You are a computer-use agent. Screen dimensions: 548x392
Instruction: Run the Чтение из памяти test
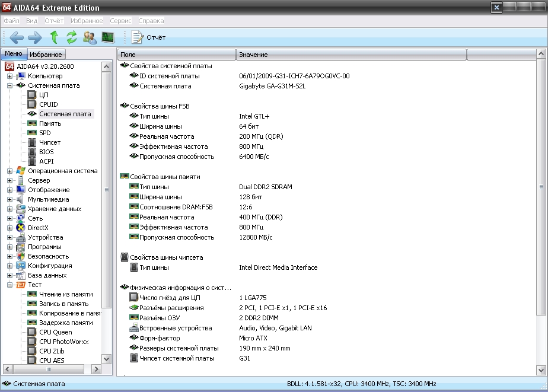coord(66,294)
